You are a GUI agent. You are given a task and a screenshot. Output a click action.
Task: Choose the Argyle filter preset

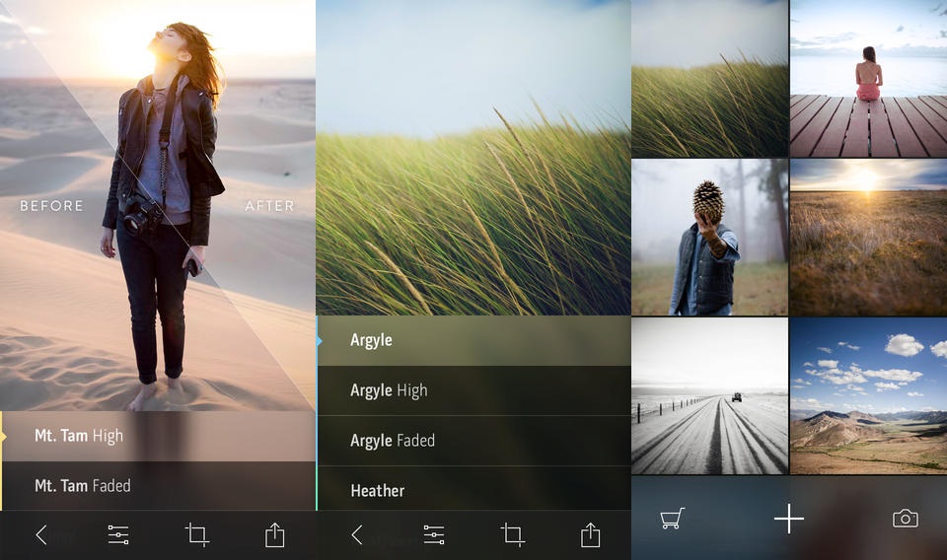473,340
